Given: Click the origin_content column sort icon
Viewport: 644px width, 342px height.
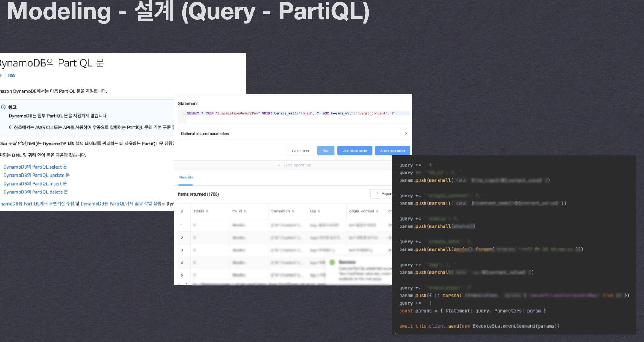Looking at the screenshot, I should click(x=377, y=211).
